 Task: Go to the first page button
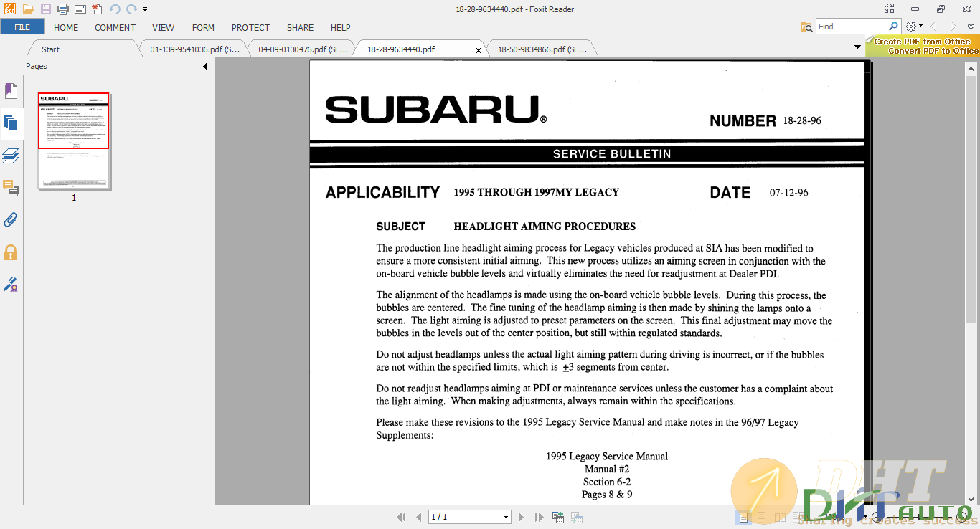click(401, 517)
